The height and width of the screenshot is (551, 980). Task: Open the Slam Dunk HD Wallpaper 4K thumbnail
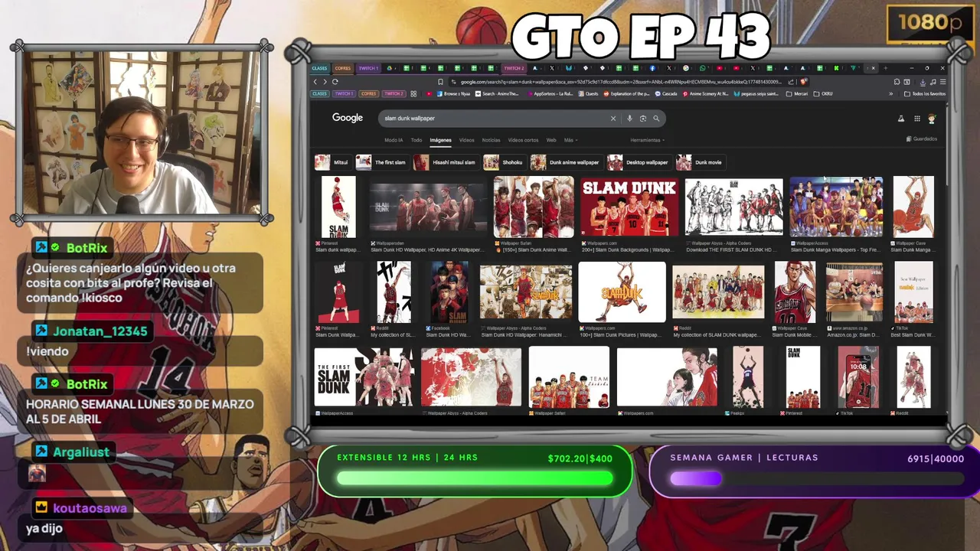click(428, 207)
